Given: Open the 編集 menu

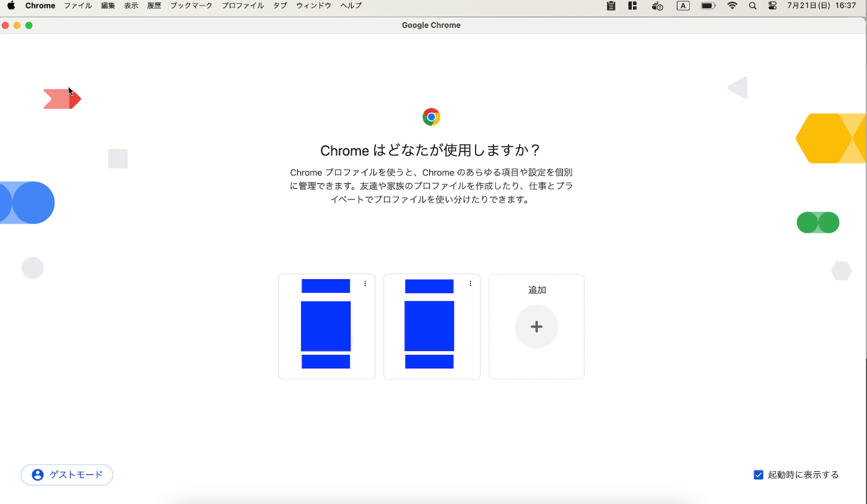Looking at the screenshot, I should (108, 6).
